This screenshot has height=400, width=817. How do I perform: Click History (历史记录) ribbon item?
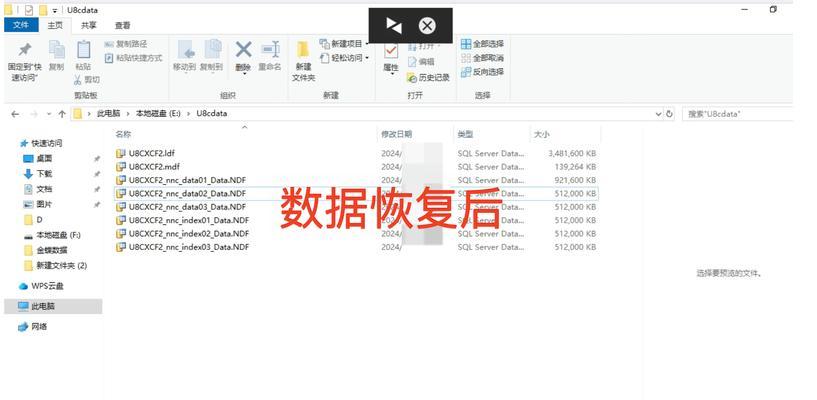[428, 78]
